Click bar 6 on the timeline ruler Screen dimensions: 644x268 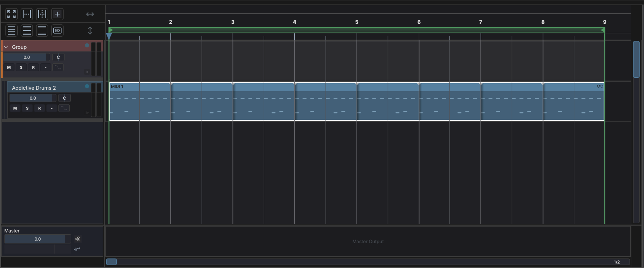(x=419, y=22)
